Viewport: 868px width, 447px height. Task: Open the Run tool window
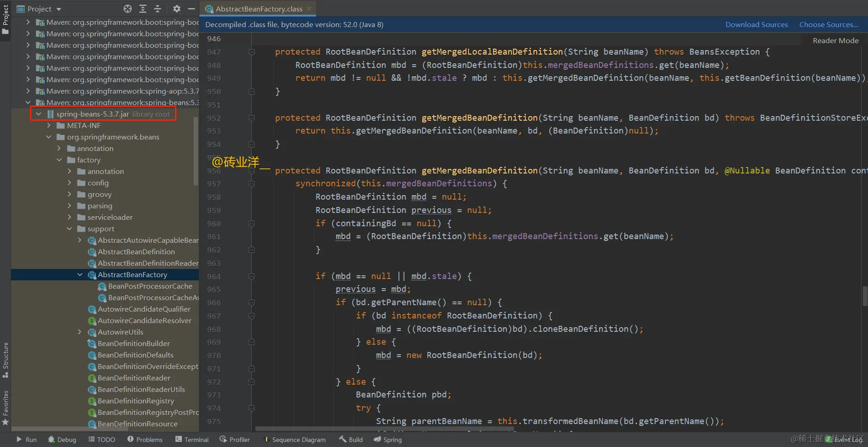pyautogui.click(x=27, y=439)
